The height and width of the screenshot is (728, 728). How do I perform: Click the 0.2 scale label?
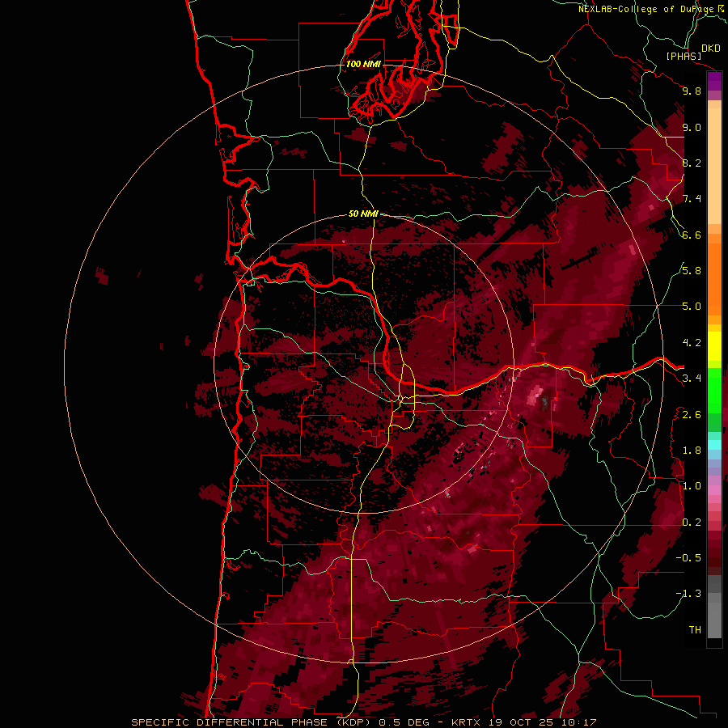(692, 522)
